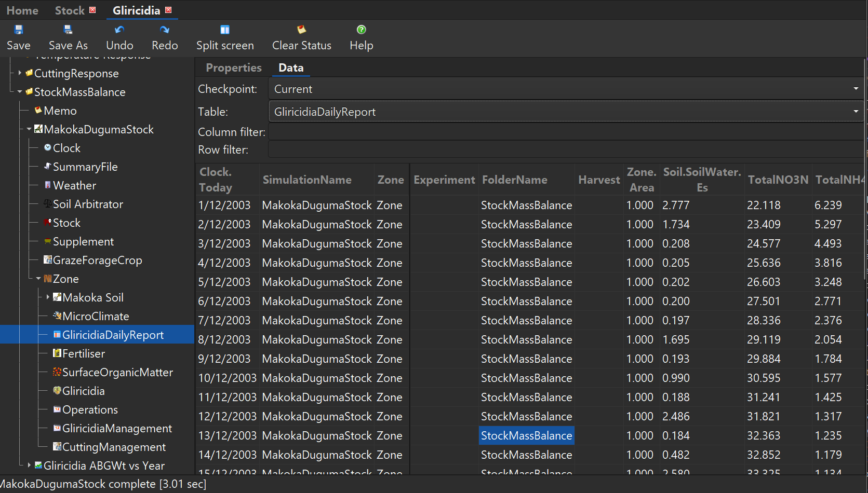Image resolution: width=868 pixels, height=493 pixels.
Task: Open Split screen view
Action: tap(224, 30)
